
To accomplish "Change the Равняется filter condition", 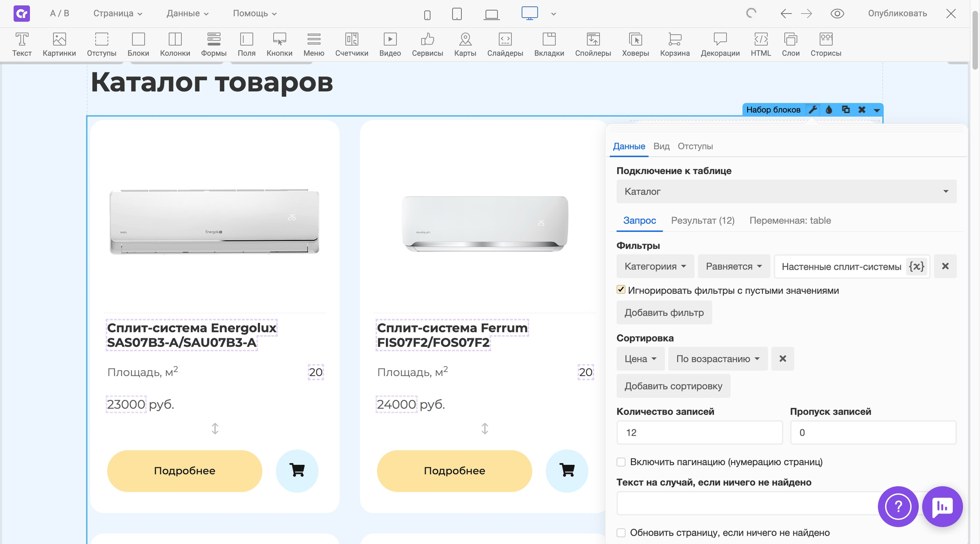I will point(734,266).
